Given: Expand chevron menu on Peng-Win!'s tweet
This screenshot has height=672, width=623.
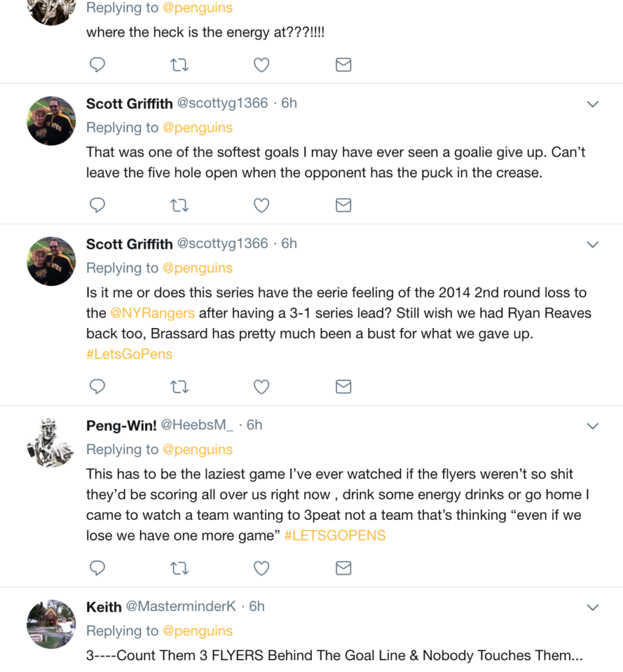Looking at the screenshot, I should click(x=592, y=426).
